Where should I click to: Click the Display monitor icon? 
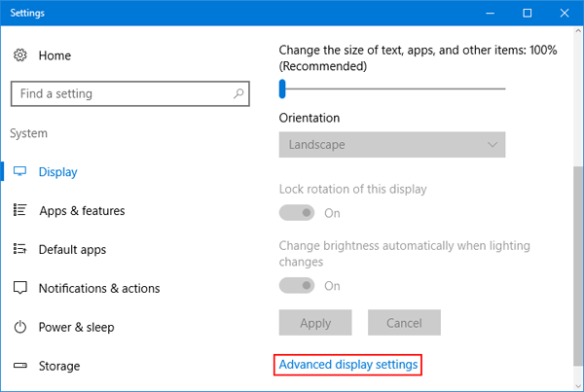click(20, 171)
